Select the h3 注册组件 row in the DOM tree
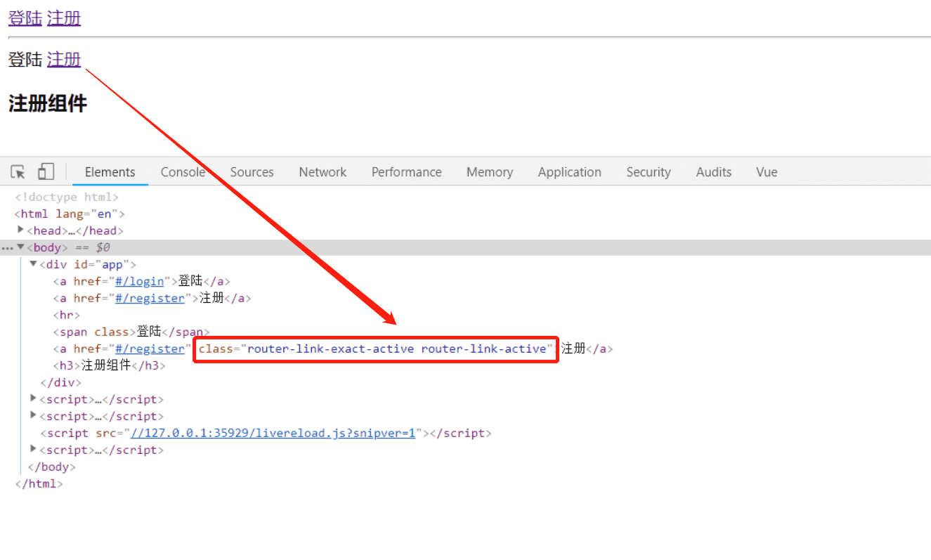This screenshot has width=931, height=560. [x=110, y=365]
